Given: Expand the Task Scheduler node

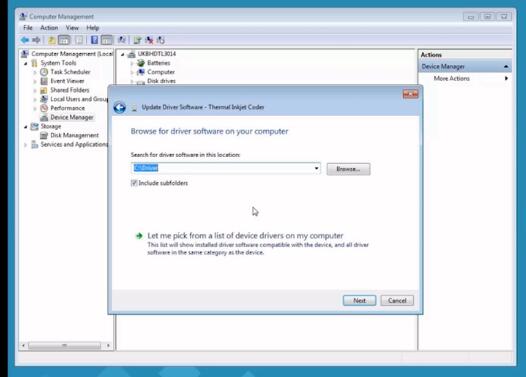Looking at the screenshot, I should [35, 72].
